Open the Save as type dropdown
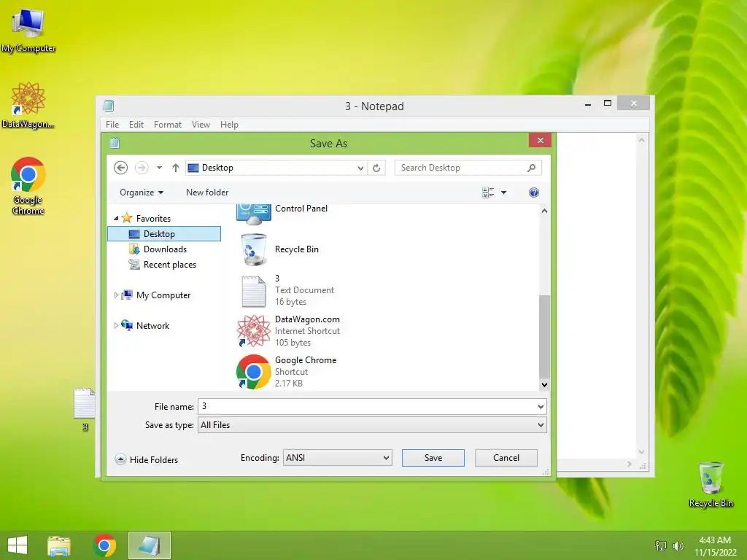The height and width of the screenshot is (560, 747). tap(372, 425)
